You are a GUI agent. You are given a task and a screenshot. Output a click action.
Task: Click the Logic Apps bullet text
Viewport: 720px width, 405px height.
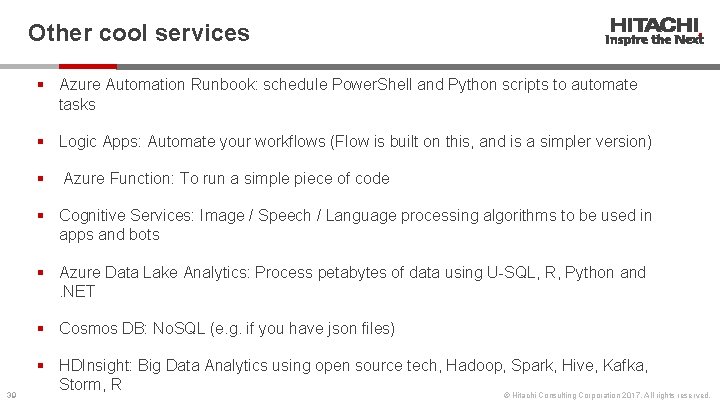click(x=355, y=141)
